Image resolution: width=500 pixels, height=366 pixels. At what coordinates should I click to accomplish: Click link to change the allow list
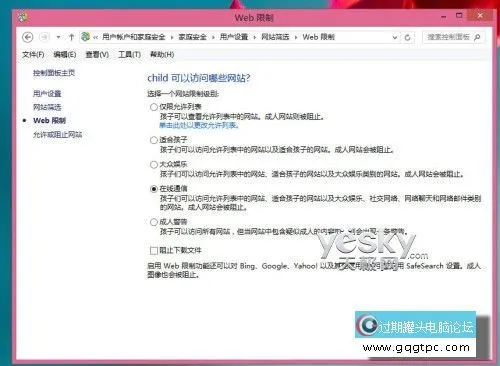pos(199,125)
